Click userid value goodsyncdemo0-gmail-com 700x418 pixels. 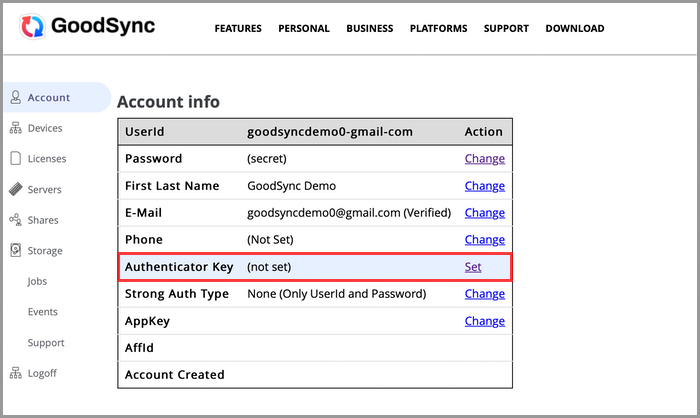pos(330,132)
